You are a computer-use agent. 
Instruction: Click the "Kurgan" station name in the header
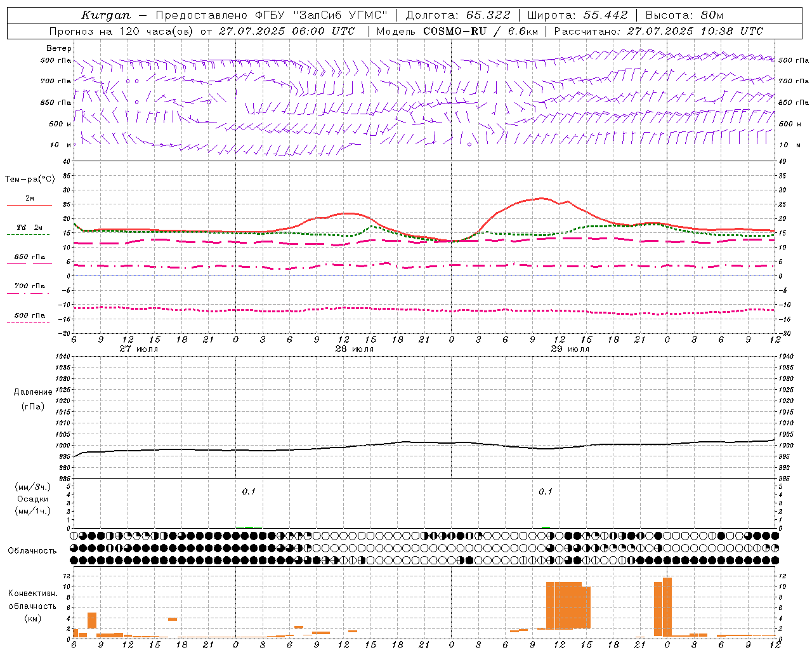point(106,15)
